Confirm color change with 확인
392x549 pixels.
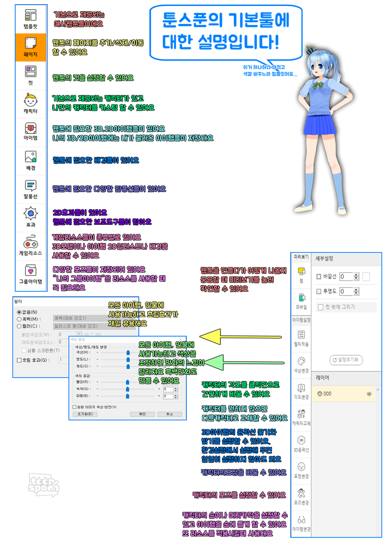[143, 414]
